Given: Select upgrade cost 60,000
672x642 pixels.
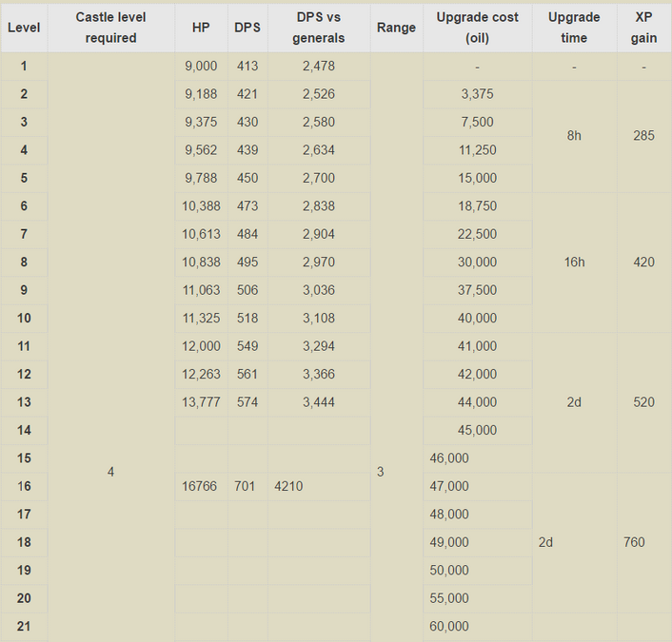Looking at the screenshot, I should click(x=449, y=627).
